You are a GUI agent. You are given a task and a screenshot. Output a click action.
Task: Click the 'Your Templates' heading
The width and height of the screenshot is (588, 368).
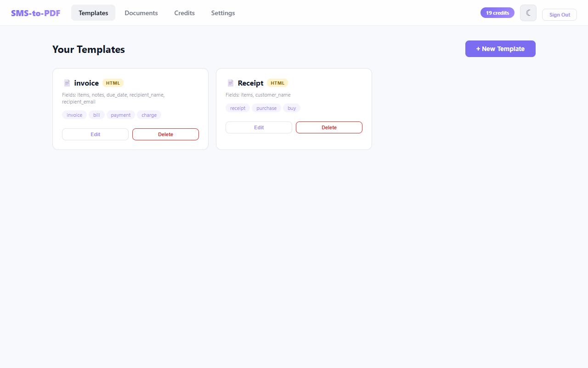(88, 49)
